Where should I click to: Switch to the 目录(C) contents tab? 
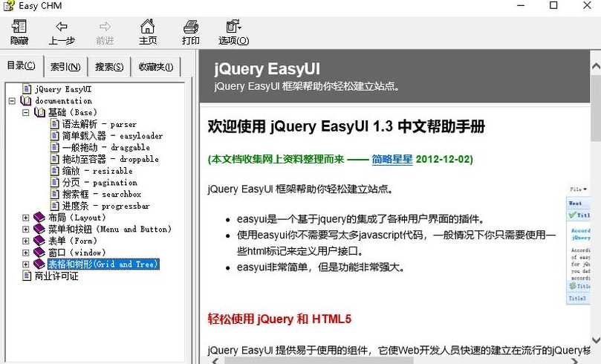tap(22, 65)
